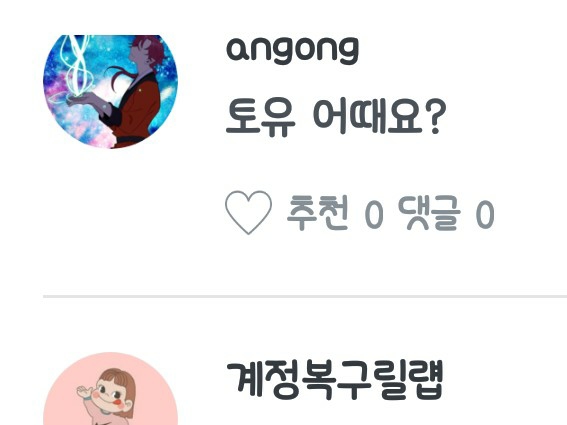Tap the 추천 recommend label
This screenshot has height=425, width=567.
click(x=317, y=212)
